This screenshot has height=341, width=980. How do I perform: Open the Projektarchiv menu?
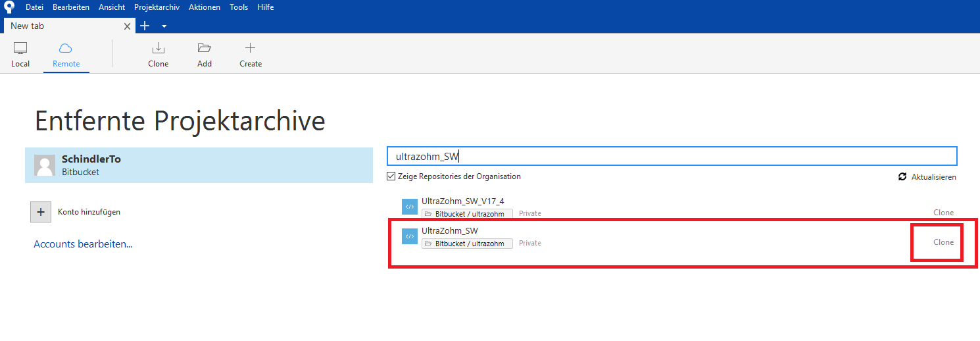coord(157,7)
